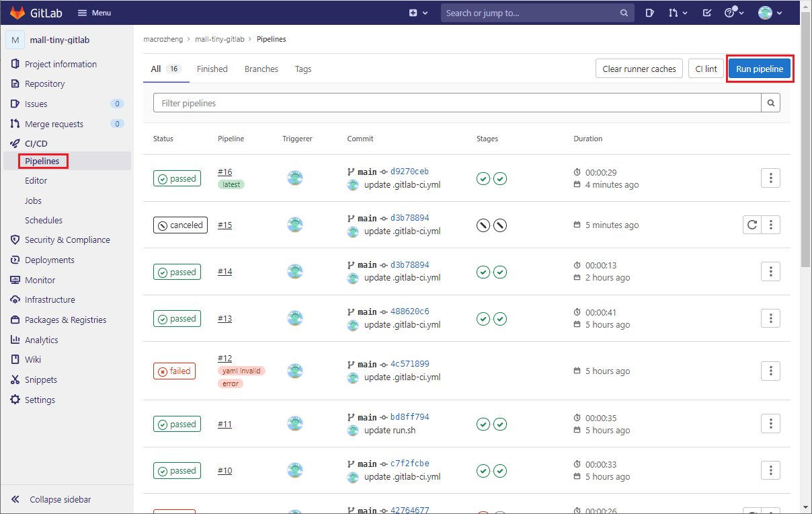The width and height of the screenshot is (812, 514).
Task: Focus the Filter pipelines input
Action: [457, 103]
